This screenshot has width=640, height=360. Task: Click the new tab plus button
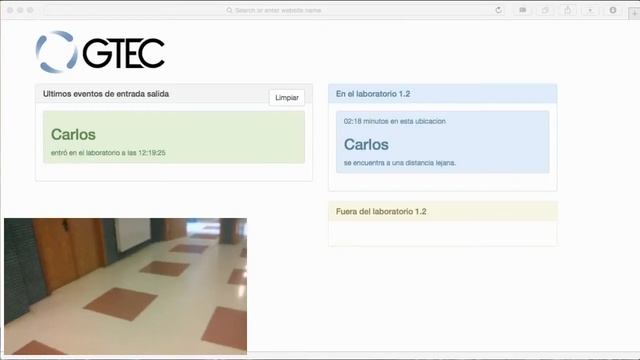click(x=634, y=13)
